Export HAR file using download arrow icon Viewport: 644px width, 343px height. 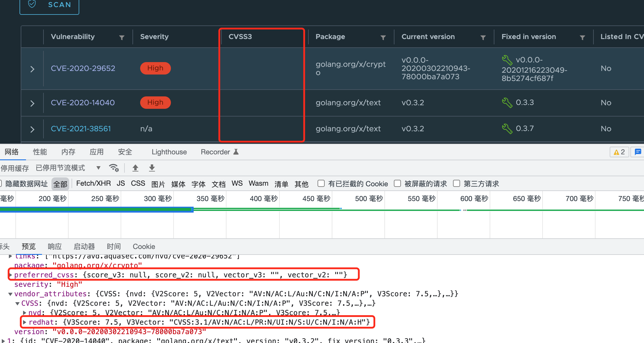click(x=152, y=168)
